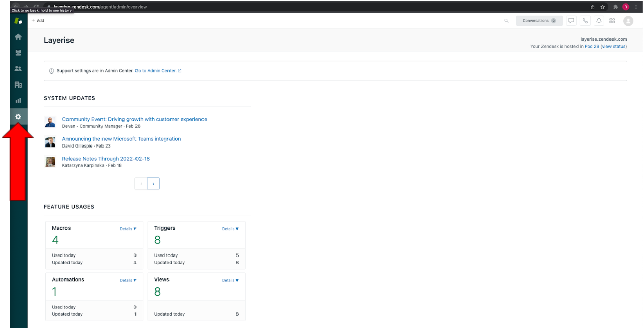Viewport: 644px width, 329px height.
Task: Click the Layerise page title
Action: tap(59, 40)
